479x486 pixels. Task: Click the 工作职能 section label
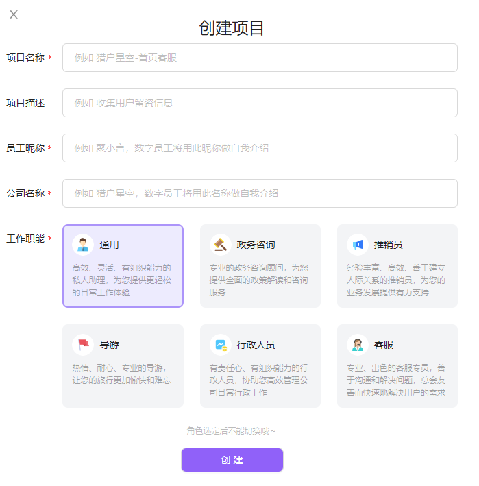point(26,238)
